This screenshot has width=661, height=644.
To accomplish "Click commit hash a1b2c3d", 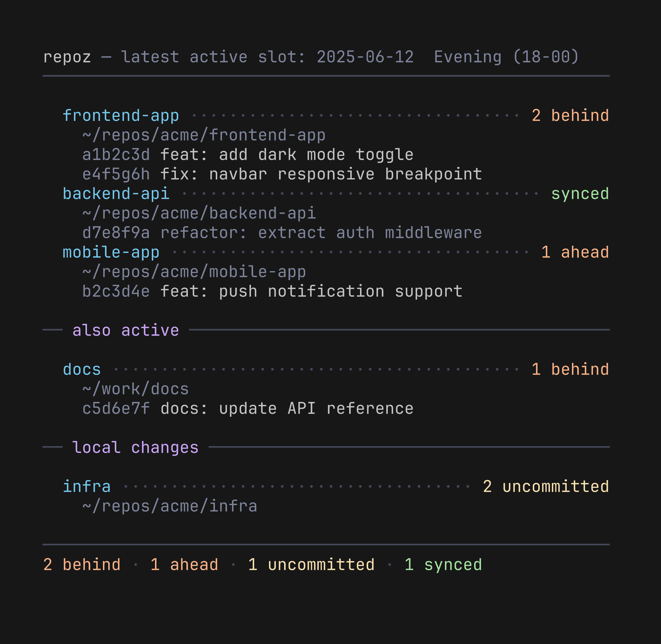I will click(116, 155).
